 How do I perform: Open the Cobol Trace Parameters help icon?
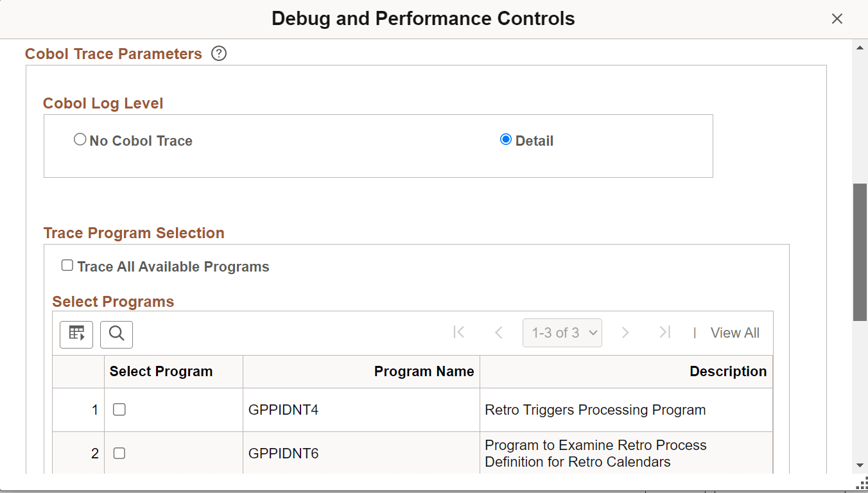219,54
